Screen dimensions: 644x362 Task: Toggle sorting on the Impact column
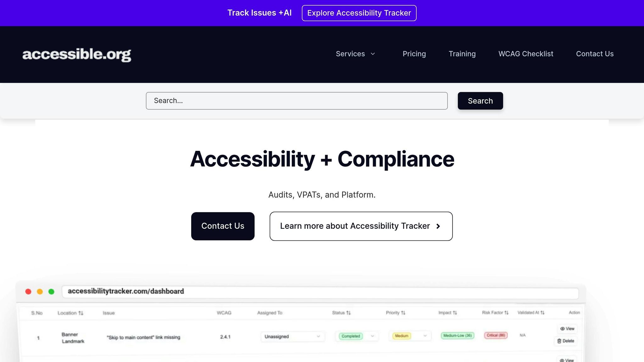click(x=455, y=313)
